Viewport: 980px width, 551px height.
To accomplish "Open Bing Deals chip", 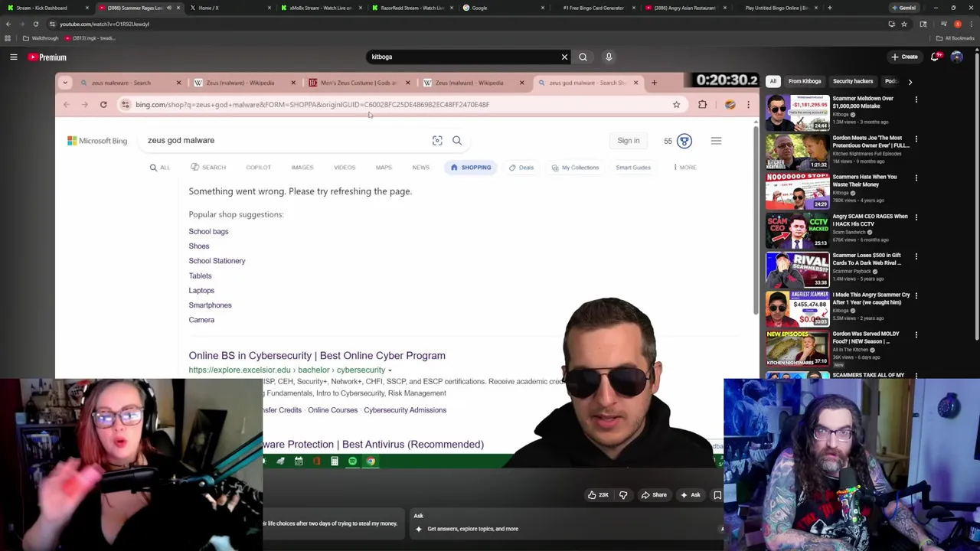I will click(522, 168).
